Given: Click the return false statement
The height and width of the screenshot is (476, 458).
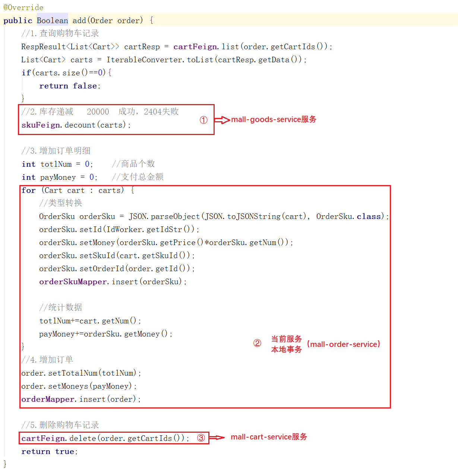Looking at the screenshot, I should point(70,86).
